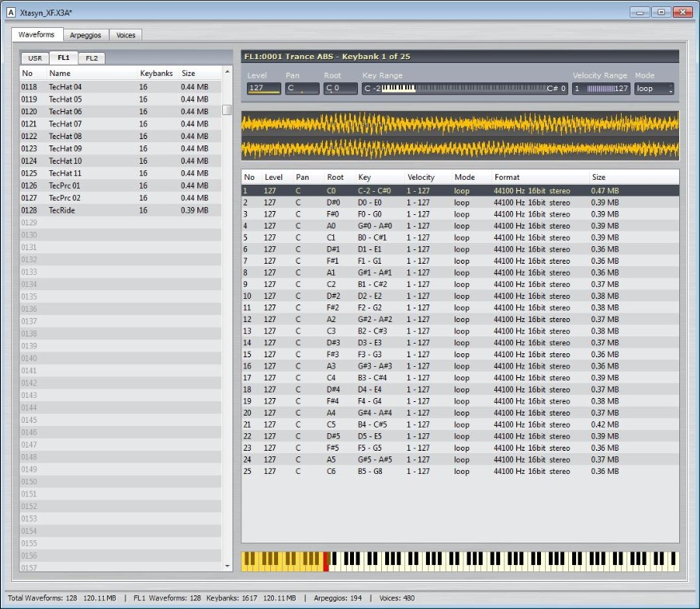
Task: Select keybank 21 sized 0.42 MB
Action: point(460,424)
